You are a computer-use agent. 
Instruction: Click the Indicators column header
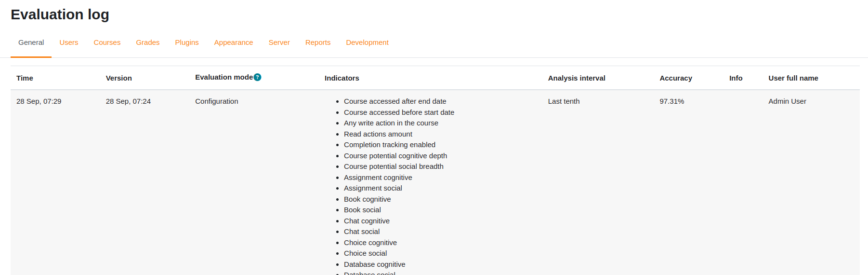point(342,78)
